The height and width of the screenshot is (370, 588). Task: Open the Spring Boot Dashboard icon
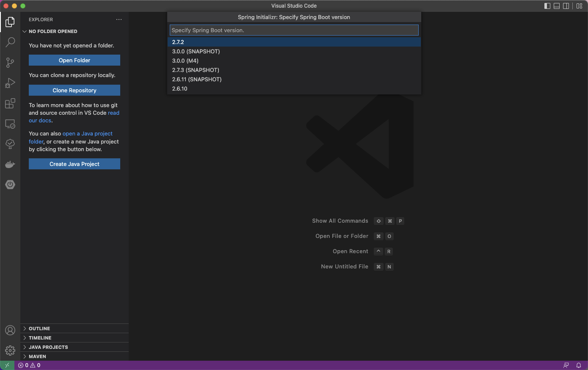point(10,185)
